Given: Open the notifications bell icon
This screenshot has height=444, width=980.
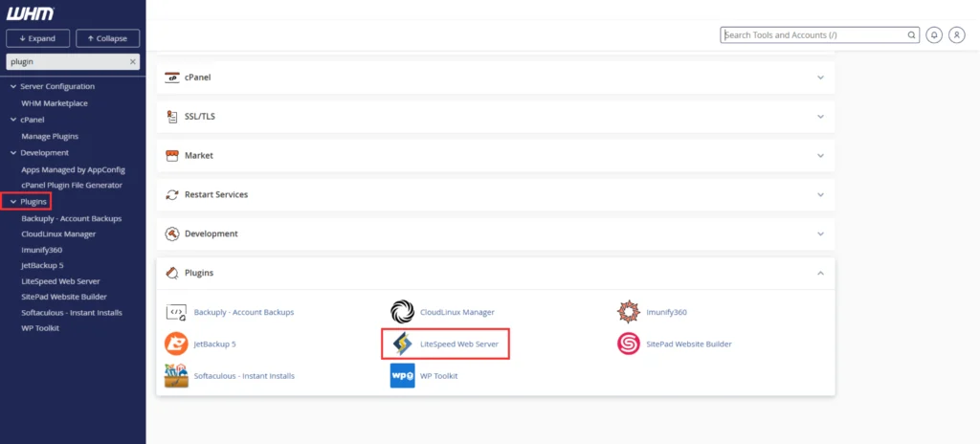Looking at the screenshot, I should [x=934, y=35].
